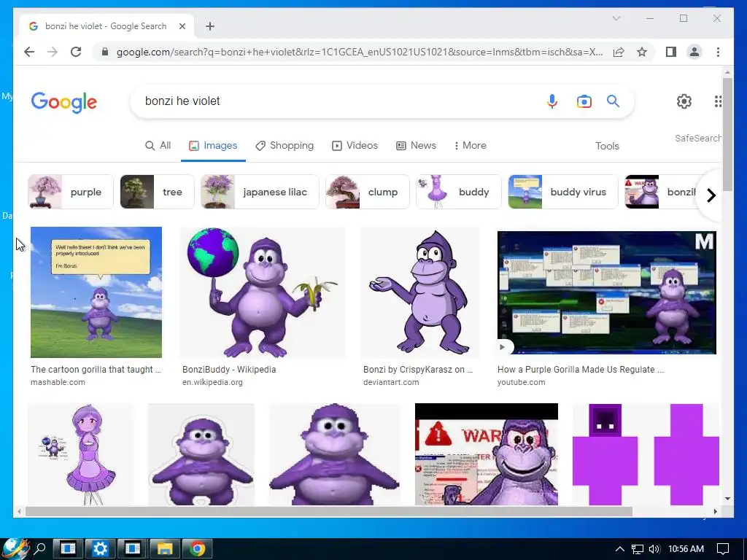
Task: Select the Images tab
Action: pyautogui.click(x=213, y=145)
